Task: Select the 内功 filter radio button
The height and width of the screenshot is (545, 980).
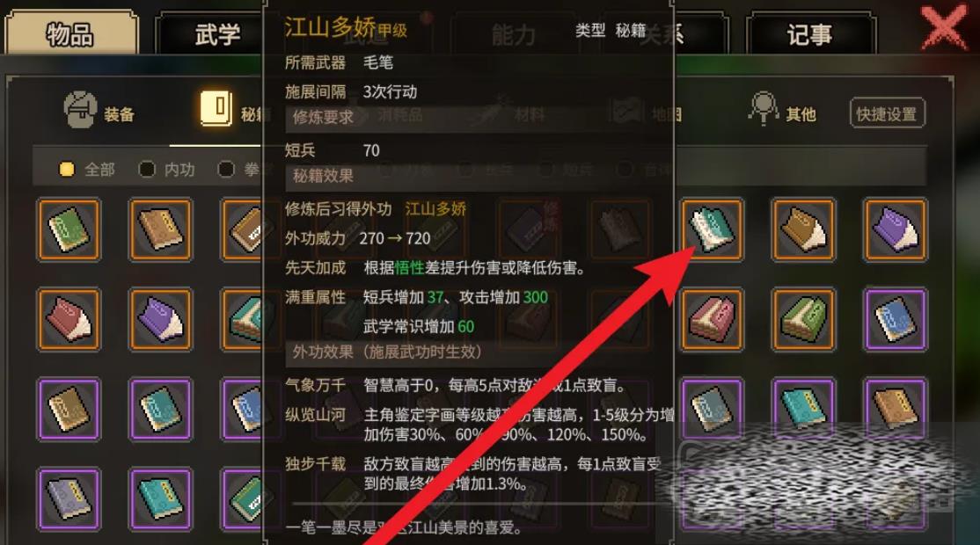Action: [x=146, y=169]
